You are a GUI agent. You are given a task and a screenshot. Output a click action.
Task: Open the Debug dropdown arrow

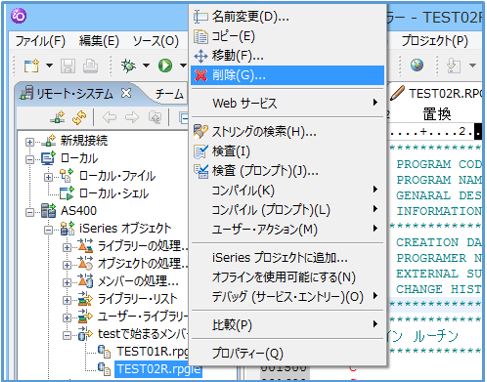146,65
